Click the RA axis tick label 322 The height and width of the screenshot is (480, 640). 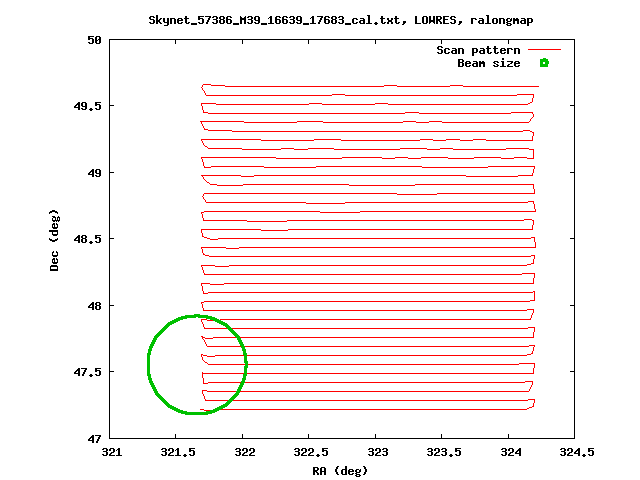coord(244,452)
